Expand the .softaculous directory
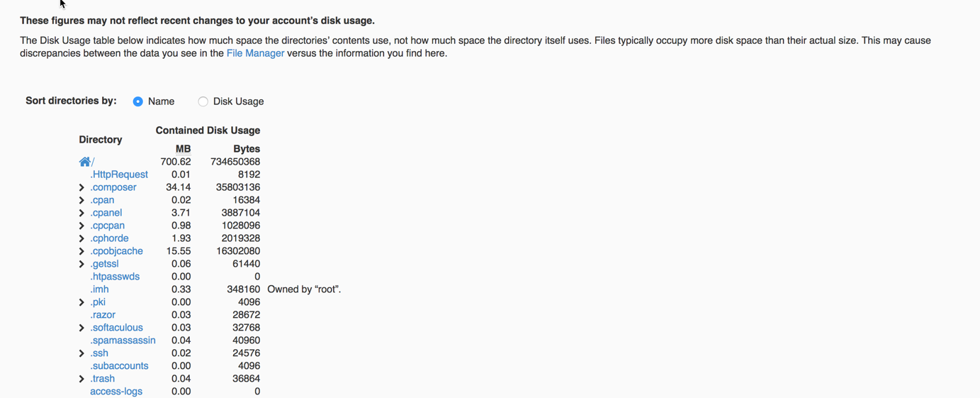Viewport: 980px width, 398px height. (81, 328)
